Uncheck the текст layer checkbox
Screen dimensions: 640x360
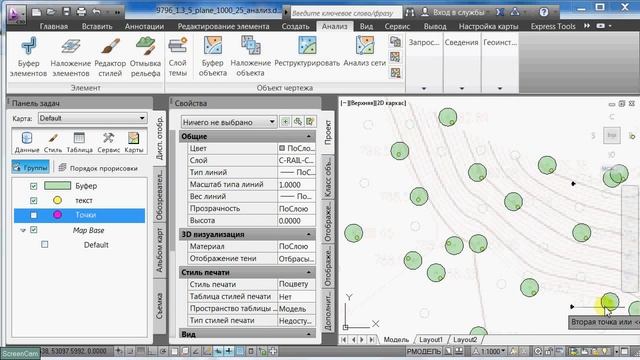point(33,200)
